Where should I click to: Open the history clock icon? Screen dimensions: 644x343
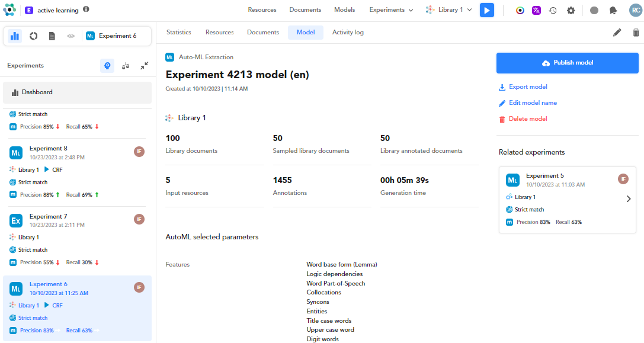[x=553, y=10]
